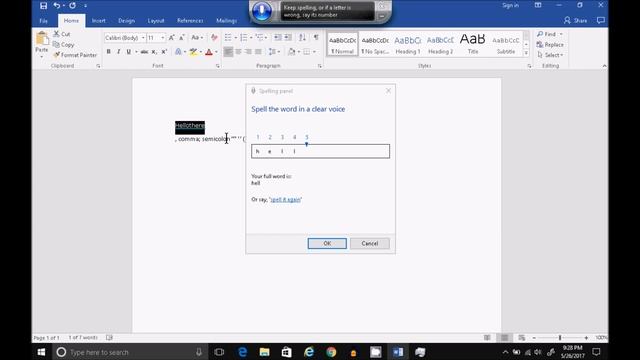Viewport: 640px width, 360px height.
Task: Open the font size dropdown
Action: coord(163,38)
